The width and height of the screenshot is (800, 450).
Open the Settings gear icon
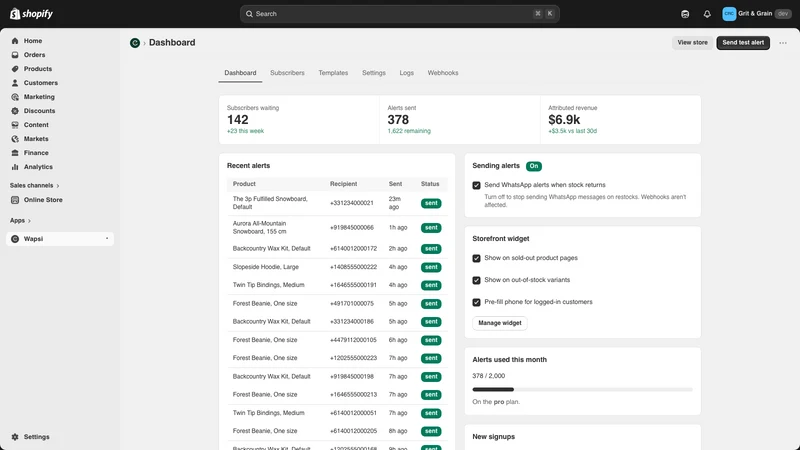(15, 437)
